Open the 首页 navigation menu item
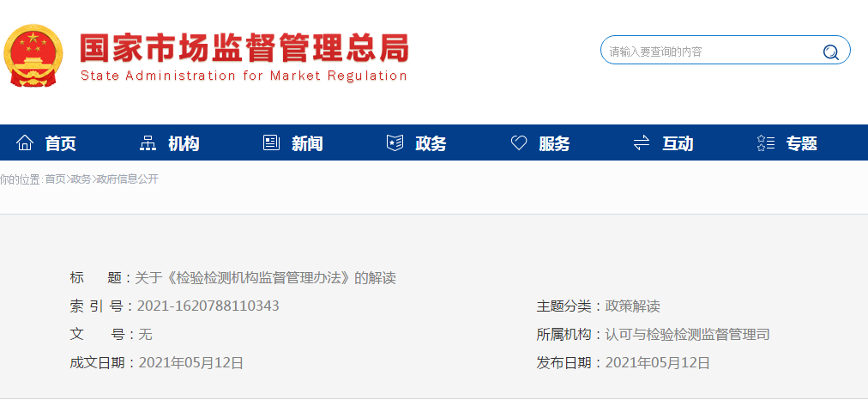Screen dimensions: 868x400 [x=61, y=144]
